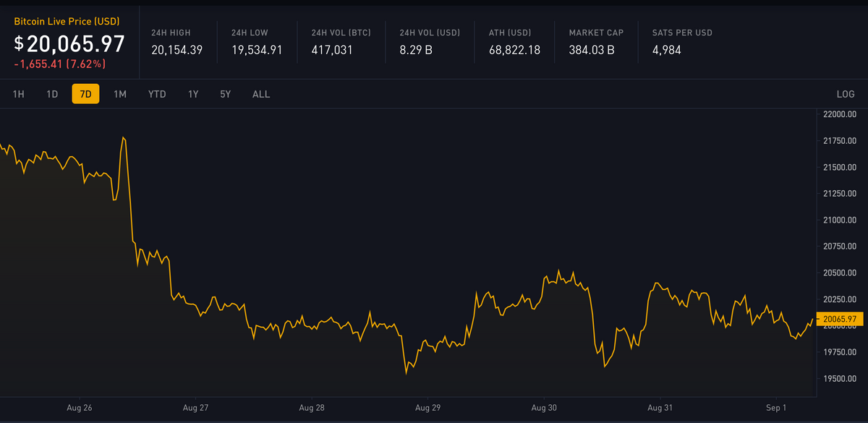Screen dimensions: 868x423
Task: Click the ATH (USD) value 68,822.18
Action: [x=514, y=50]
